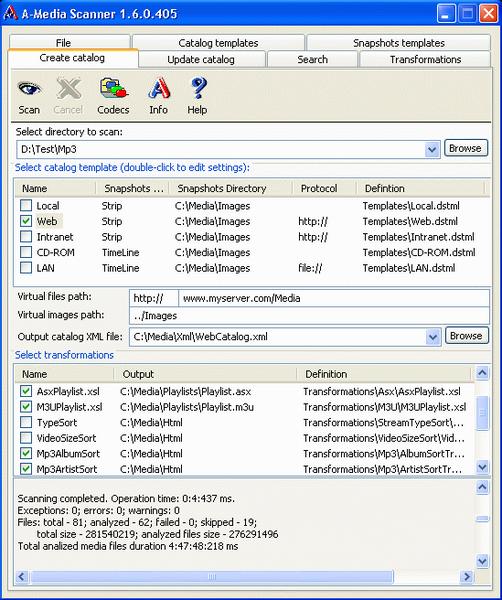Screen dimensions: 502x600
Task: Sort templates by Name column header
Action: click(x=55, y=188)
